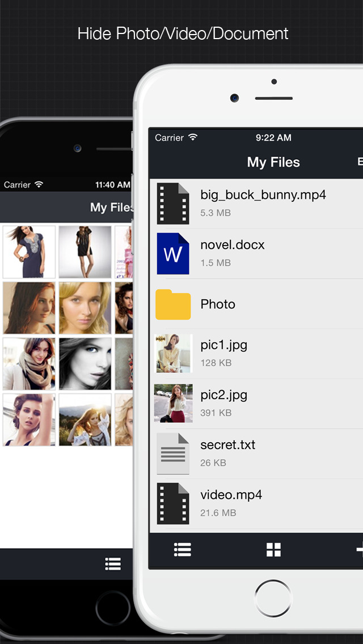363x644 pixels.
Task: Click the Hide Photo/Video/Document heading
Action: point(183,33)
